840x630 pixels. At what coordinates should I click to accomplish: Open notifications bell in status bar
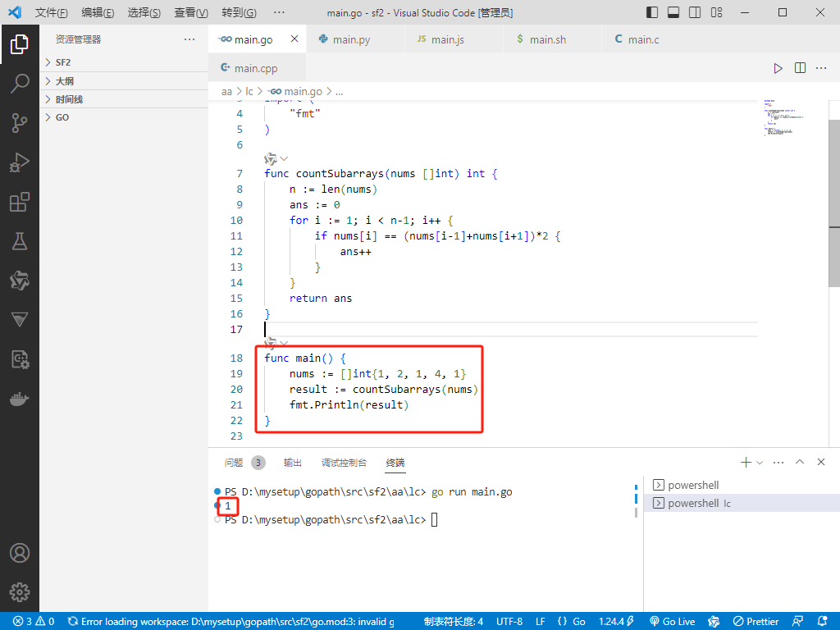822,622
